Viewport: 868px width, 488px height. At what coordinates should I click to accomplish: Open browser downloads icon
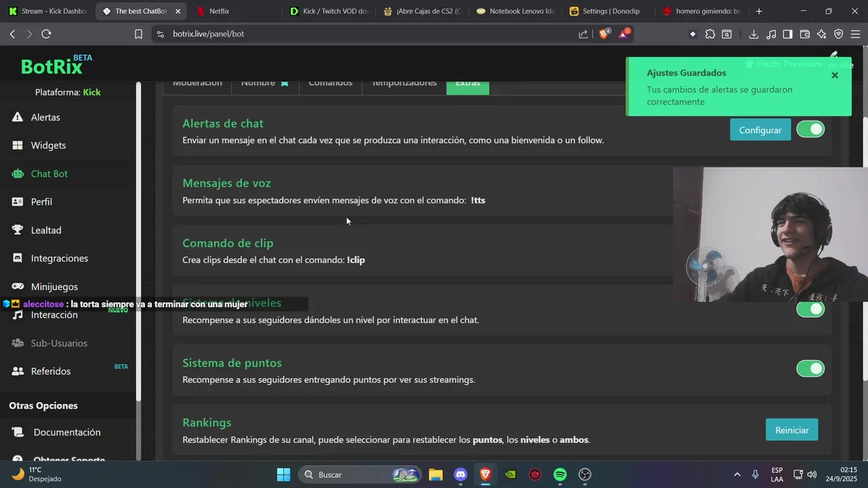[753, 34]
